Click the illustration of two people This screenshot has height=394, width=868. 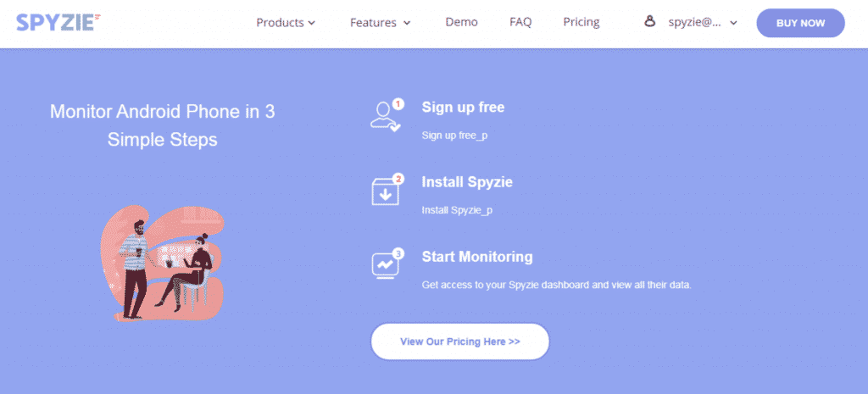point(164,264)
